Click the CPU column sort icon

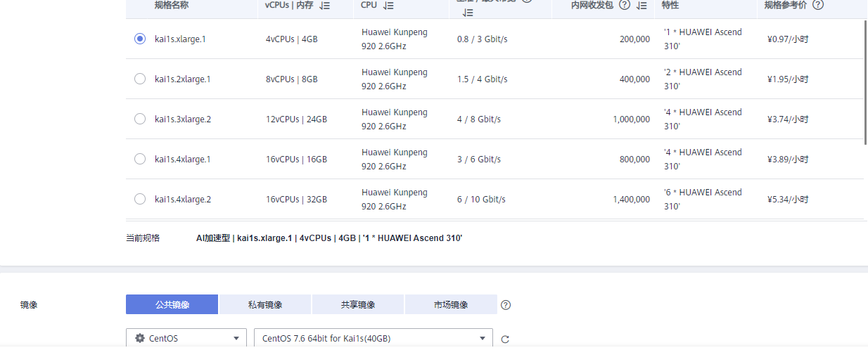coord(389,6)
